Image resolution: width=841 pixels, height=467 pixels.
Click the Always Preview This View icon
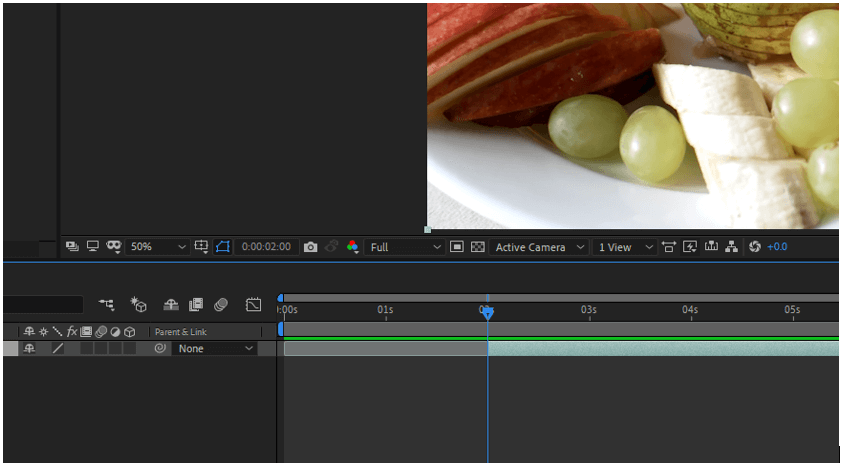tap(72, 247)
